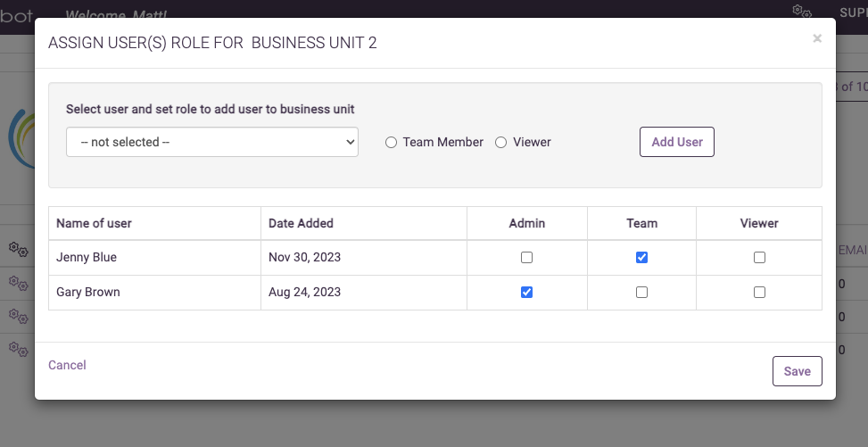Enable Team role for Gary Brown

pyautogui.click(x=641, y=292)
